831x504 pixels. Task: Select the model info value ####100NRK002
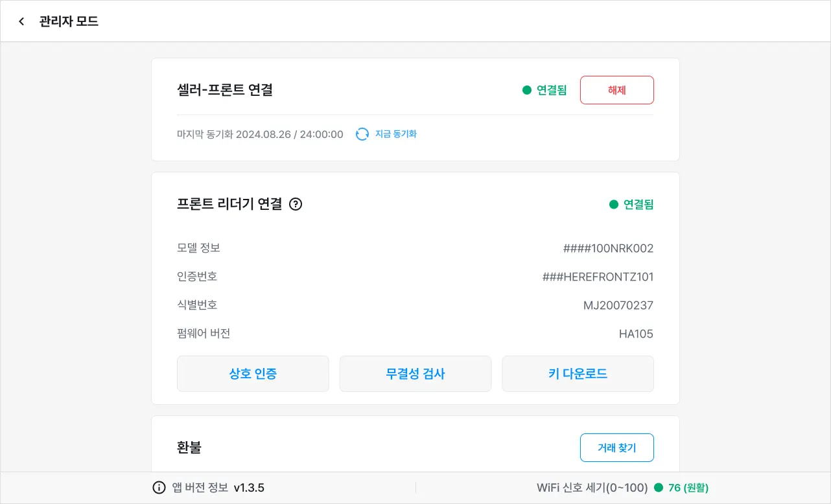tap(608, 248)
